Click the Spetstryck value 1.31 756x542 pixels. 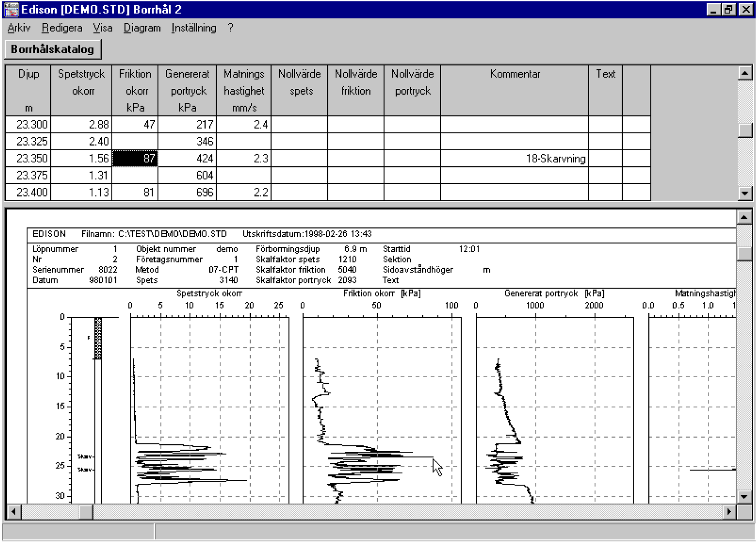point(81,176)
